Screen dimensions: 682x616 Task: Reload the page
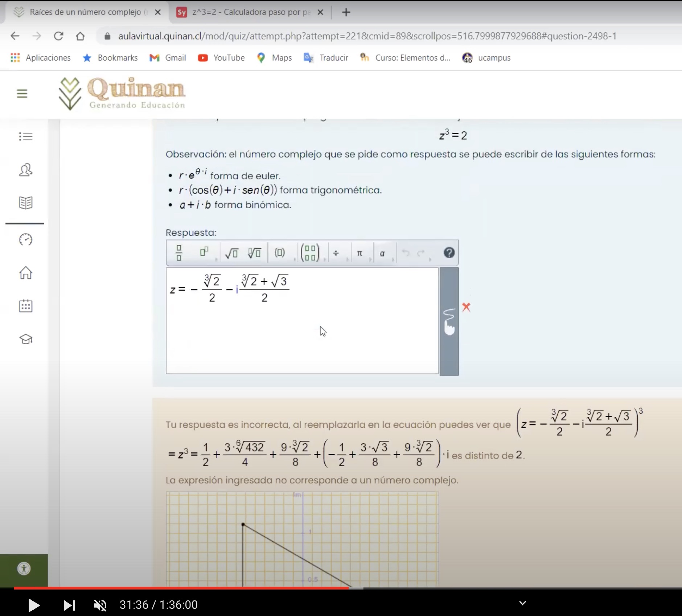point(58,36)
